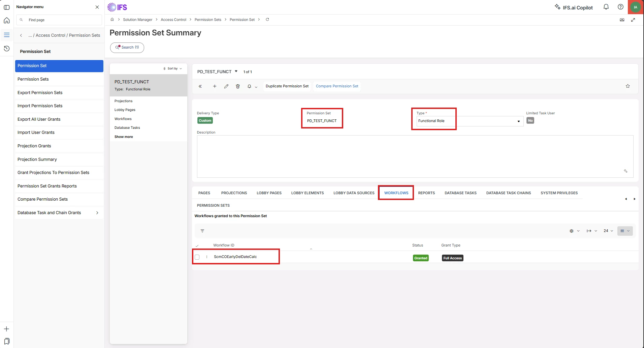Edit the permission set with pencil icon

pyautogui.click(x=226, y=86)
